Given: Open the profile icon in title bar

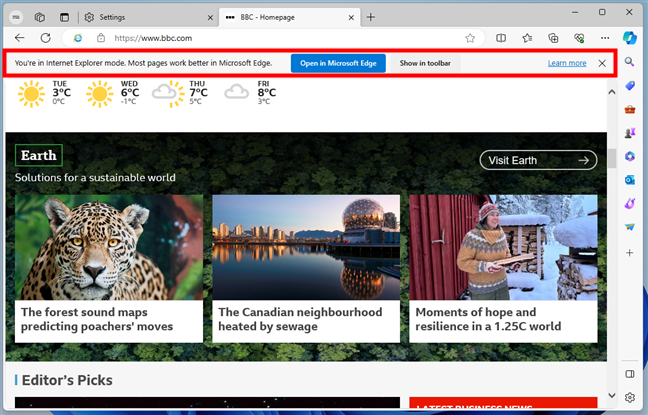Looking at the screenshot, I should coord(16,17).
